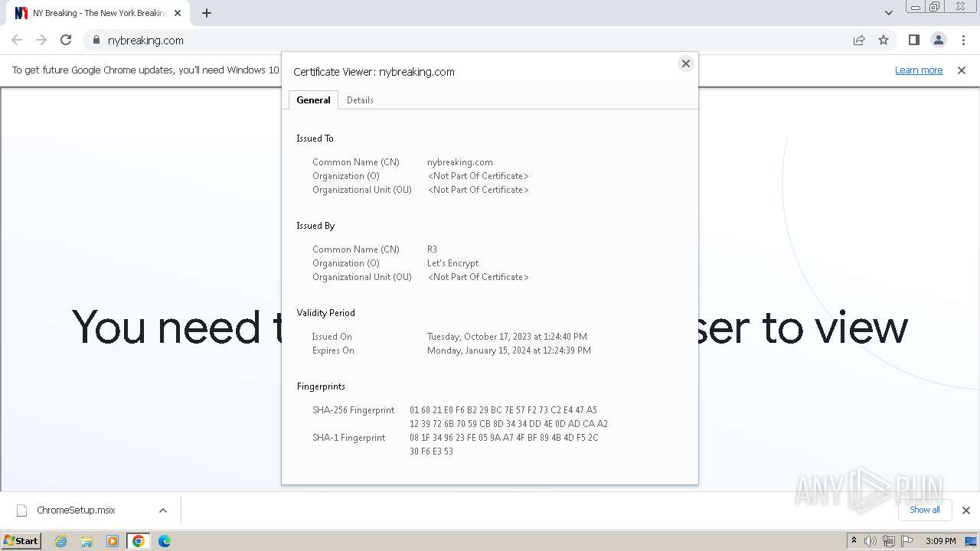
Task: Click the Issued To heading
Action: 315,139
